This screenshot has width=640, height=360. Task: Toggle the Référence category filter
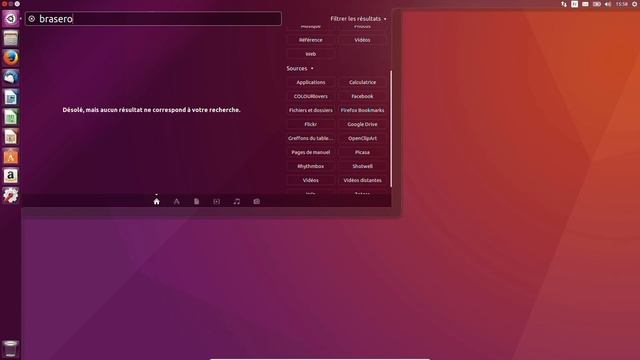(311, 40)
